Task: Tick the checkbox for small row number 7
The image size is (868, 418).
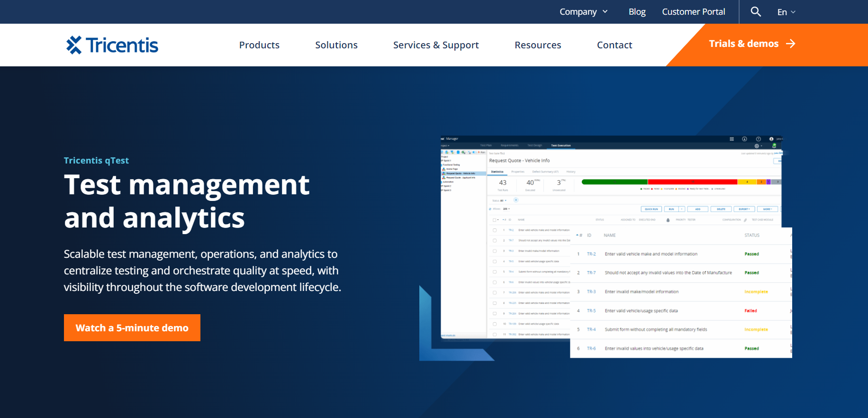Action: point(495,292)
